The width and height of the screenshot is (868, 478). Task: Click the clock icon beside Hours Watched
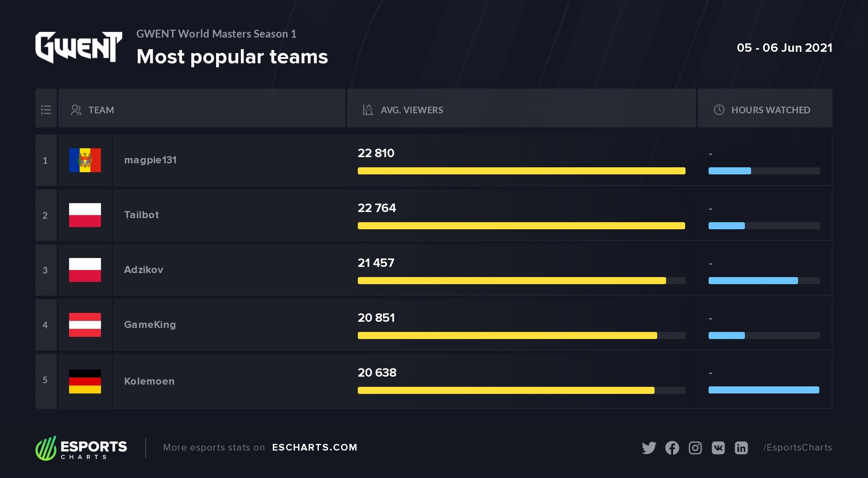click(x=719, y=110)
